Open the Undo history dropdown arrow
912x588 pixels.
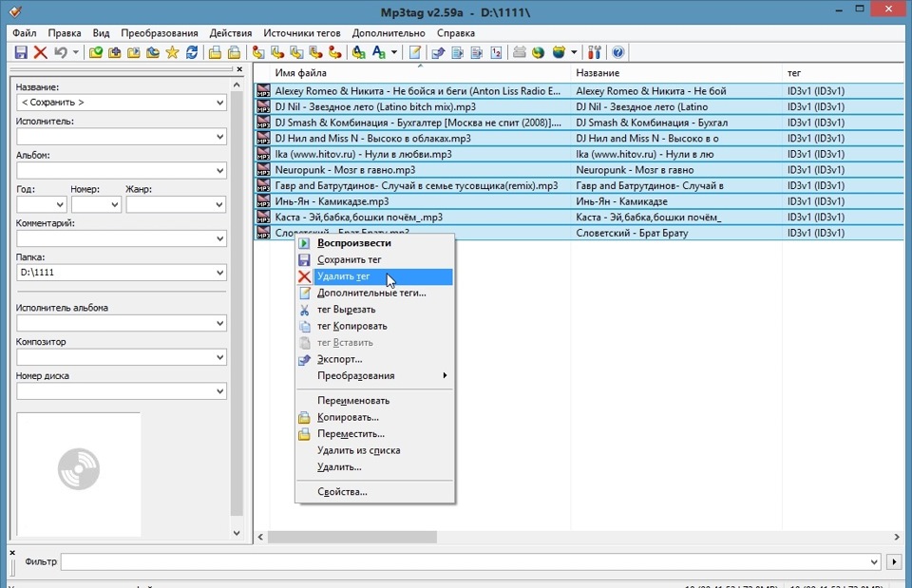[76, 52]
